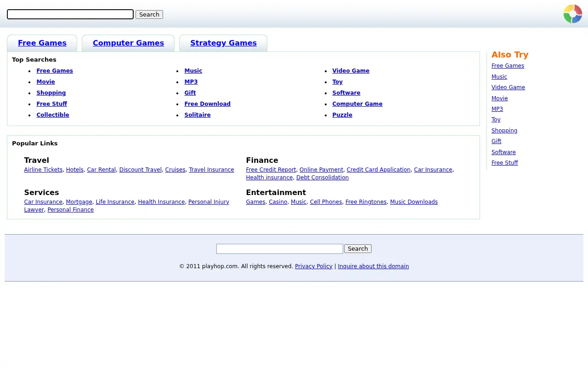This screenshot has width=588, height=368.
Task: Go to the Cruises link
Action: click(x=175, y=170)
